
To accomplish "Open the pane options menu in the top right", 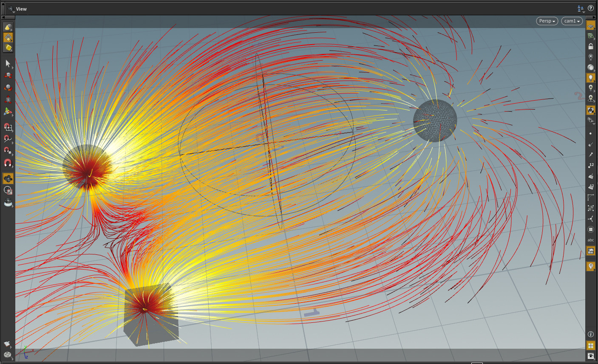I will pyautogui.click(x=580, y=8).
